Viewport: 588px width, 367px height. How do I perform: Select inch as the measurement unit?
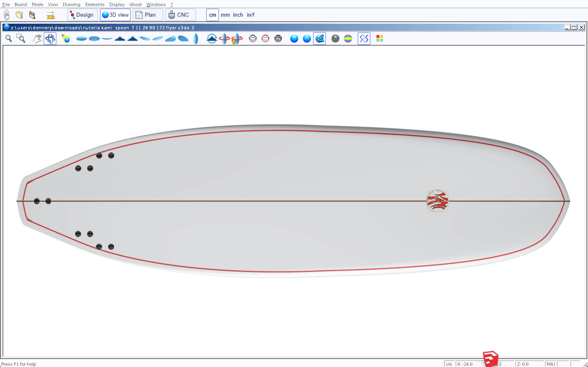click(x=238, y=15)
